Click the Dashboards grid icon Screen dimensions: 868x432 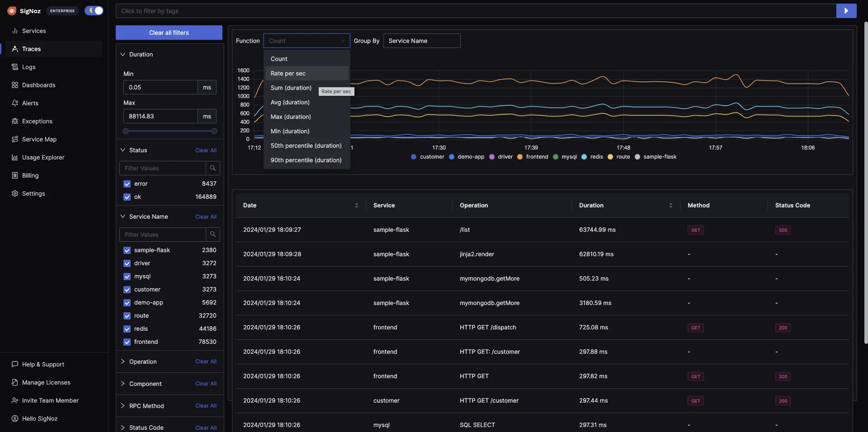click(x=15, y=85)
